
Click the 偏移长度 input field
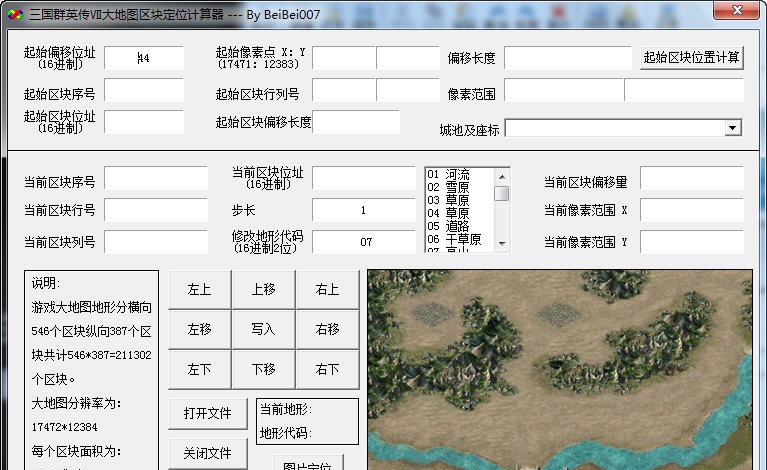click(568, 58)
